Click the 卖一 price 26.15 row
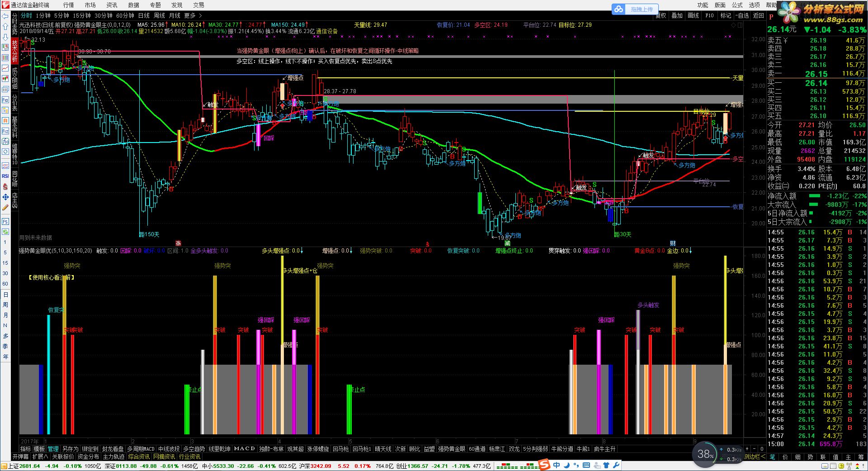 coord(816,74)
